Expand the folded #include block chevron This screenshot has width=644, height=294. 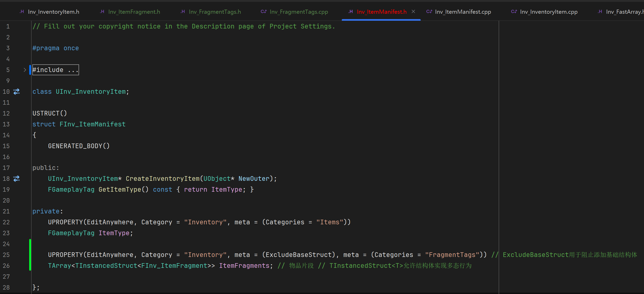25,70
